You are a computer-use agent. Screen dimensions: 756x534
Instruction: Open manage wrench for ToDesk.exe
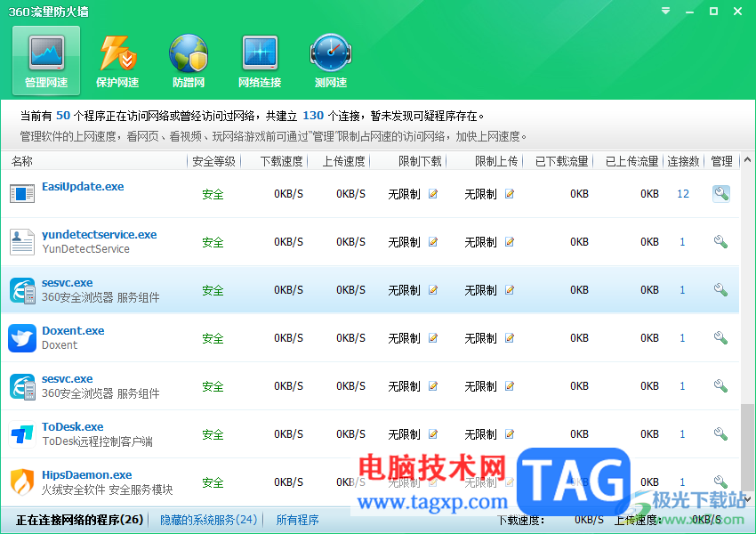pyautogui.click(x=720, y=433)
